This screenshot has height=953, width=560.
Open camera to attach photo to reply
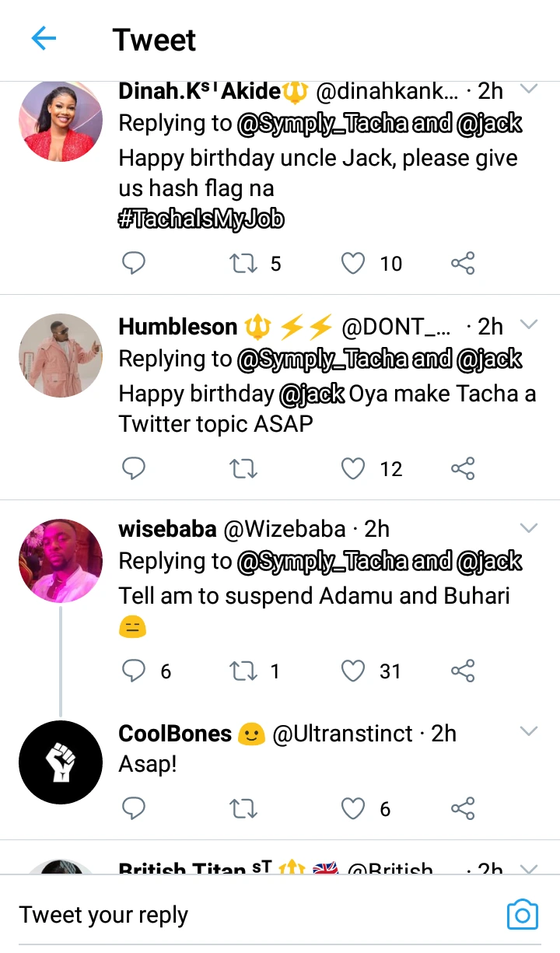522,914
